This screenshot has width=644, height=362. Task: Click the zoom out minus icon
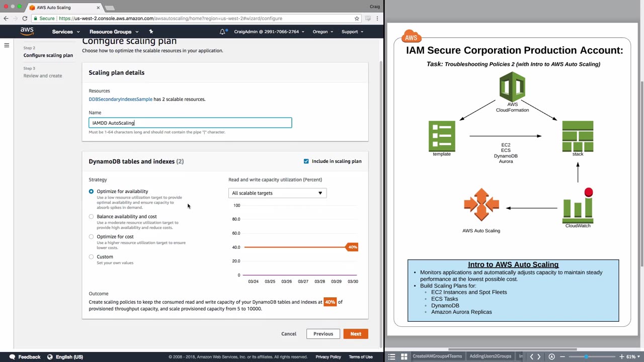click(562, 356)
